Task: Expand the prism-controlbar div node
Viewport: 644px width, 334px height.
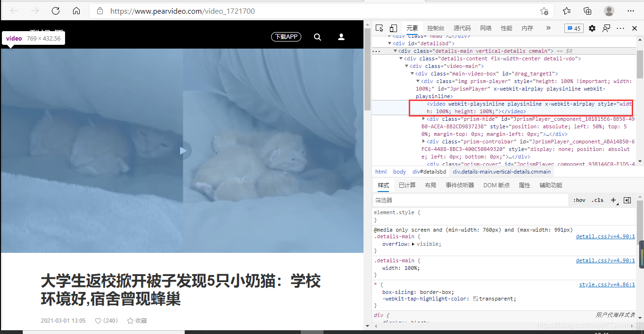Action: [x=423, y=142]
